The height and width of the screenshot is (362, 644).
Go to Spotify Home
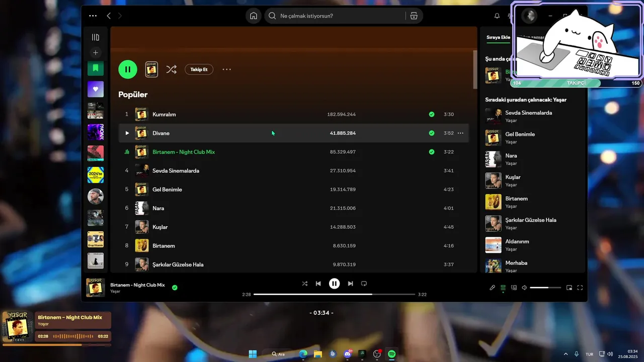pyautogui.click(x=254, y=16)
